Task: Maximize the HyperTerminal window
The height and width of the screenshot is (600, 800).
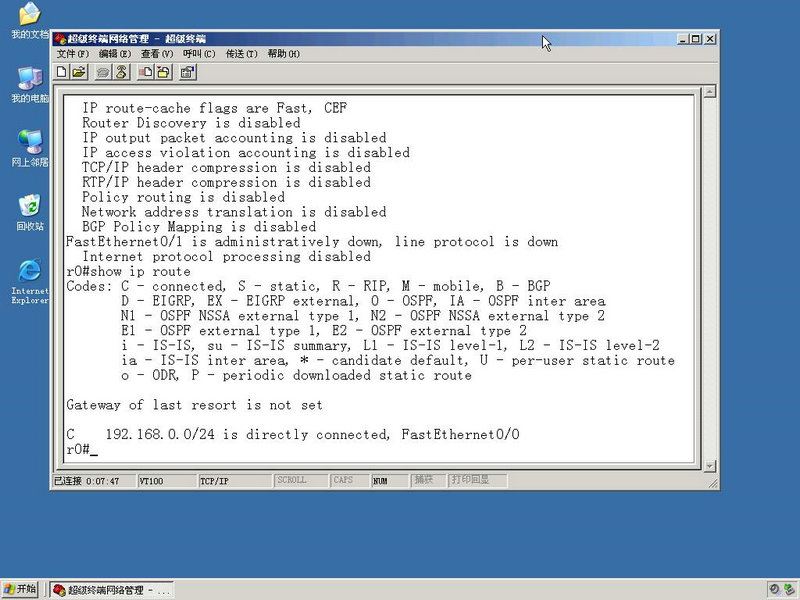Action: pyautogui.click(x=695, y=39)
